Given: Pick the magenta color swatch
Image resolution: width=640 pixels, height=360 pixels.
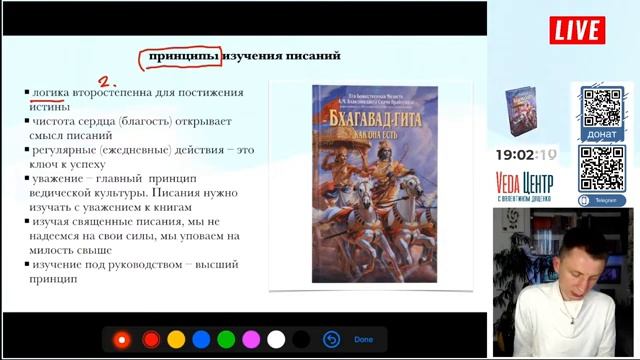Looking at the screenshot, I should click(251, 340).
